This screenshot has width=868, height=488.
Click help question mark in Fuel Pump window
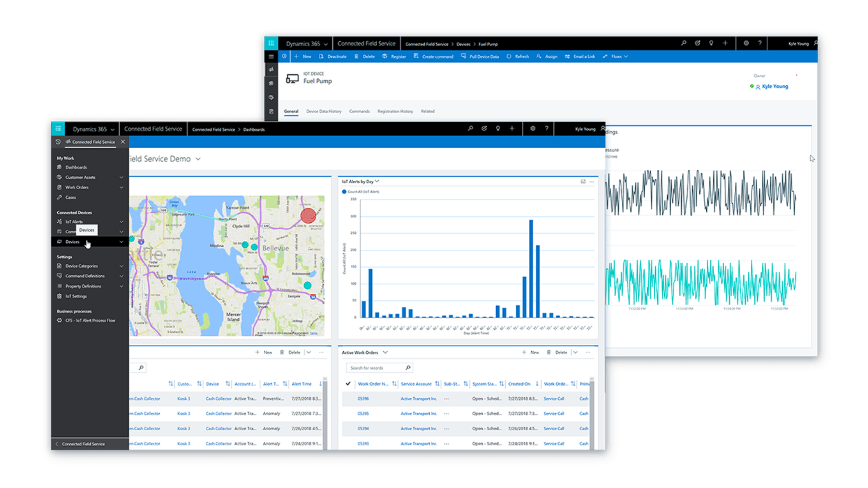point(760,43)
